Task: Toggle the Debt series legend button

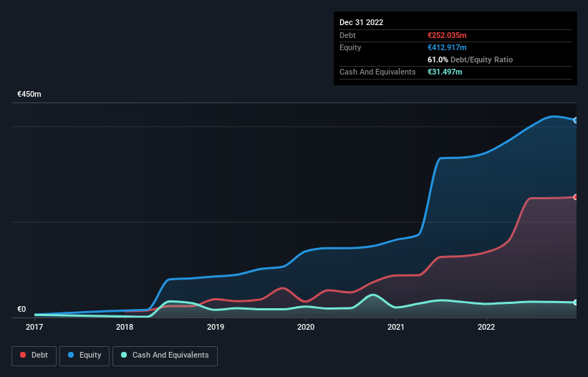Action: pyautogui.click(x=34, y=355)
